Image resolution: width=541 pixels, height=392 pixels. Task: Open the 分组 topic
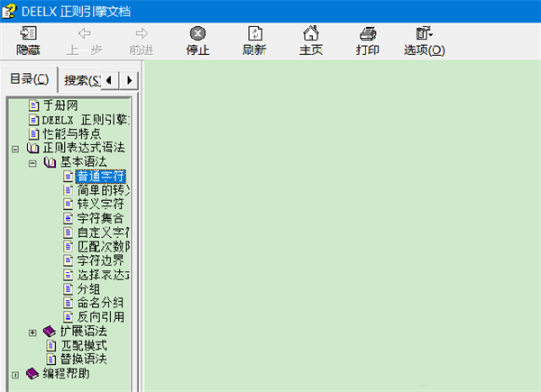pos(88,289)
